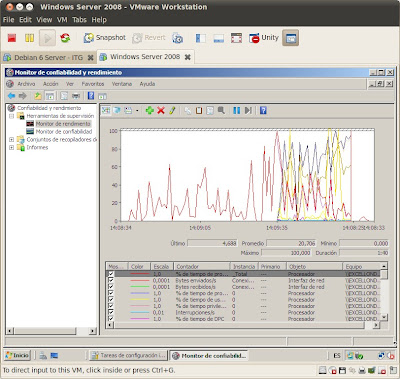Toggle the VMware sidebar view icon
This screenshot has width=400, height=379.
[200, 38]
